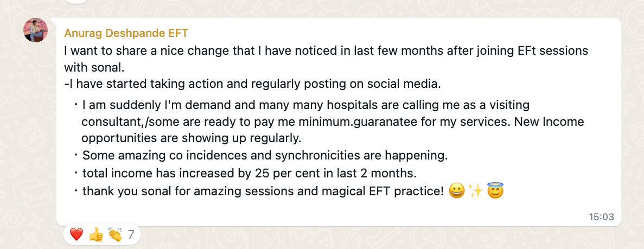Open the Anurag Deshpande EFT sender name
The image size is (644, 249).
(126, 33)
